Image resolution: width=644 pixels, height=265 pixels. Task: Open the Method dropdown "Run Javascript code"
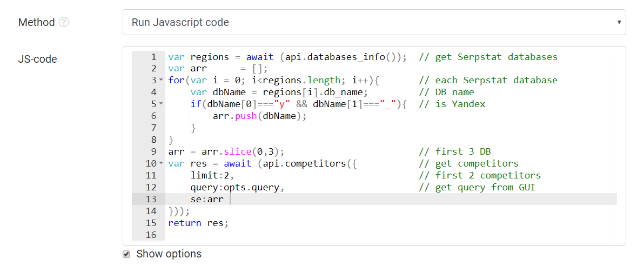pos(374,22)
